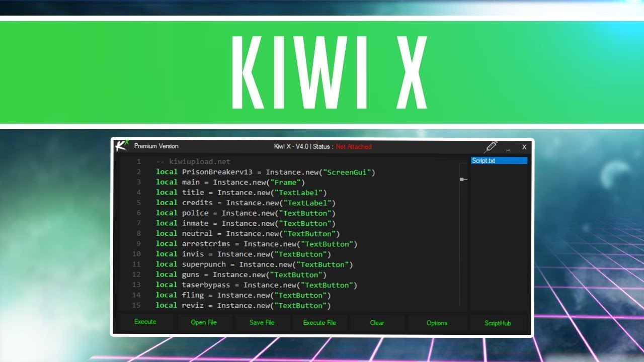The width and height of the screenshot is (644, 362).
Task: Click the Save File button
Action: pos(262,322)
